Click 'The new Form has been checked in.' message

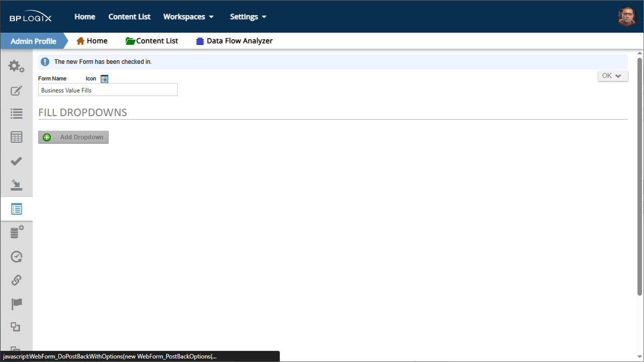point(103,62)
